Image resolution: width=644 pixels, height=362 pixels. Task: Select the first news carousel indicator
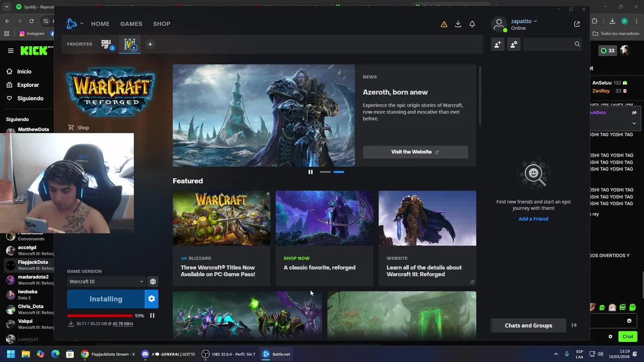pos(326,172)
